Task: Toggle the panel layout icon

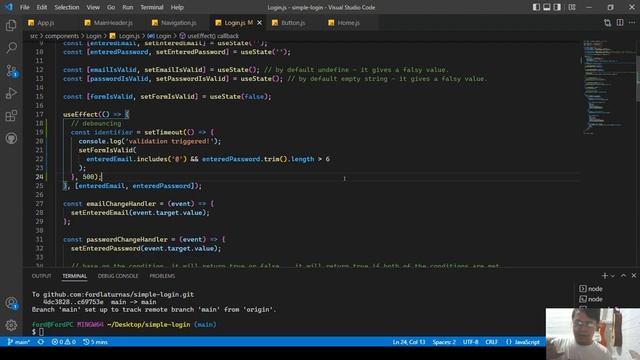Action: (547, 7)
